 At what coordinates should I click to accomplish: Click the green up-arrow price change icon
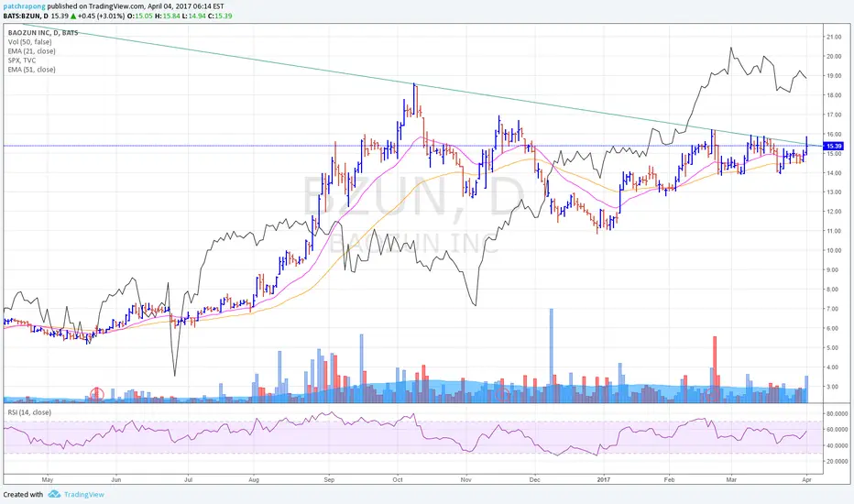pos(73,16)
